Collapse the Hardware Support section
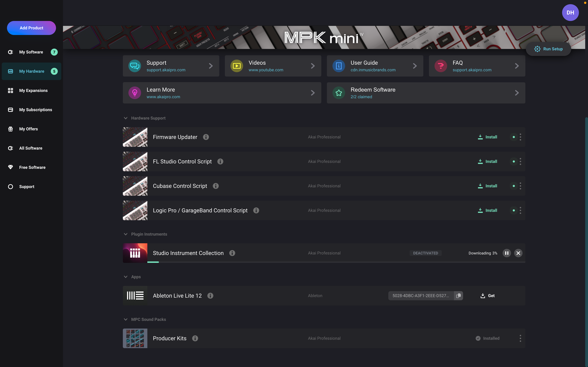The width and height of the screenshot is (588, 367). pos(126,118)
